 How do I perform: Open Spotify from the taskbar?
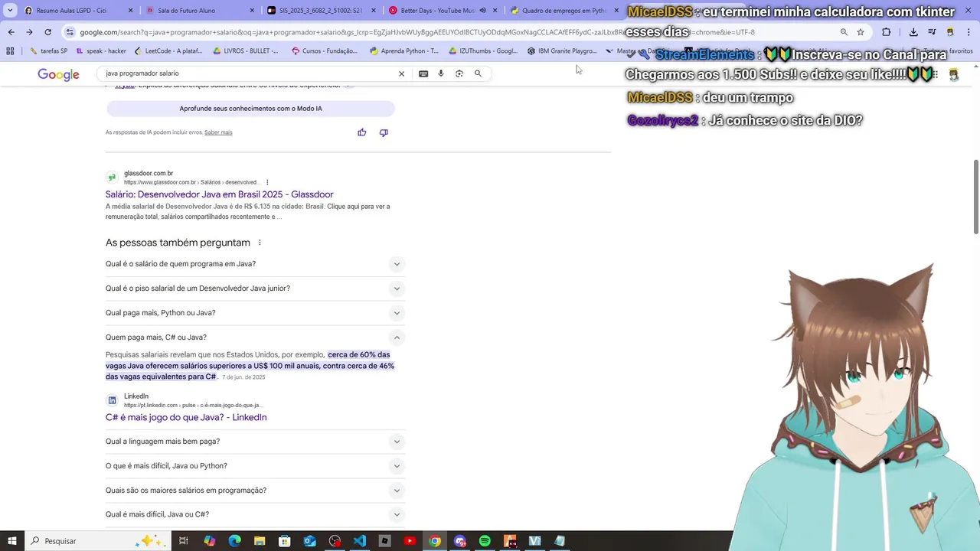click(485, 541)
